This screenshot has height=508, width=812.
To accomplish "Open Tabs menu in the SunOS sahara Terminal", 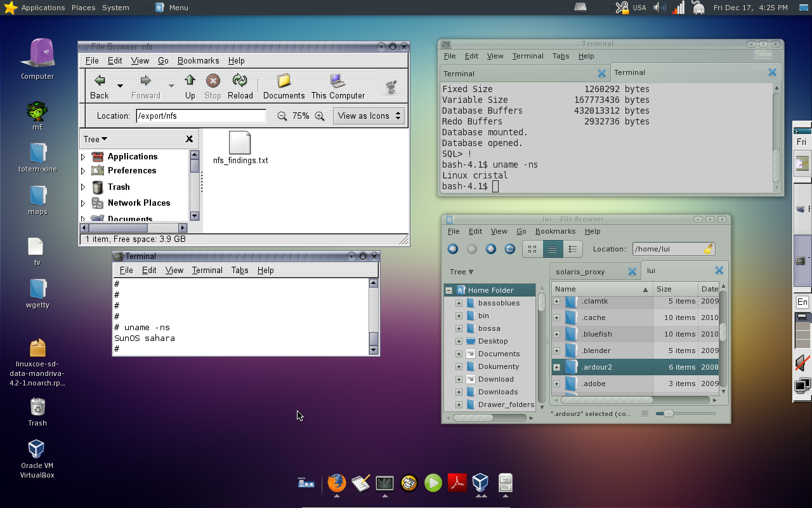I will click(240, 270).
